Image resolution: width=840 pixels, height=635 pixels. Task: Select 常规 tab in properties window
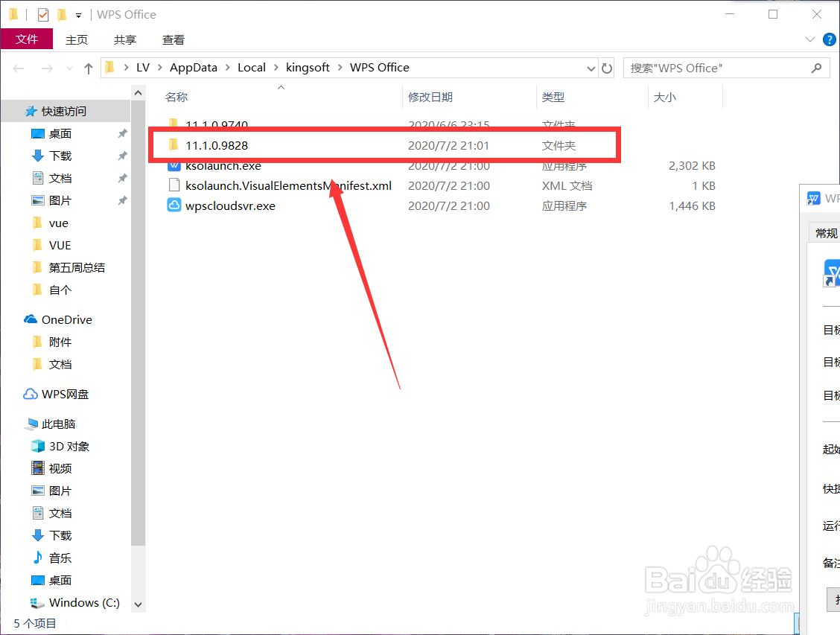point(826,233)
